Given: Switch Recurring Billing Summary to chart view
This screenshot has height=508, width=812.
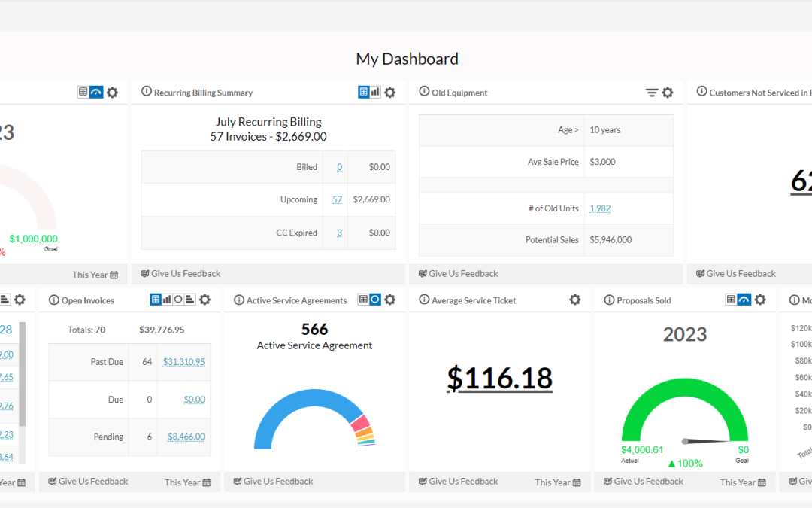Looking at the screenshot, I should coord(374,92).
